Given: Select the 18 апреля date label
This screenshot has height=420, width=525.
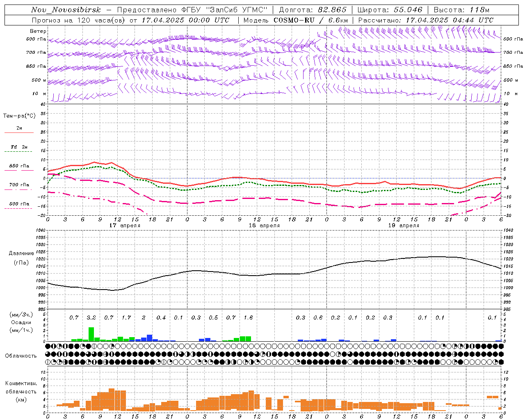Looking at the screenshot, I should point(264,225).
